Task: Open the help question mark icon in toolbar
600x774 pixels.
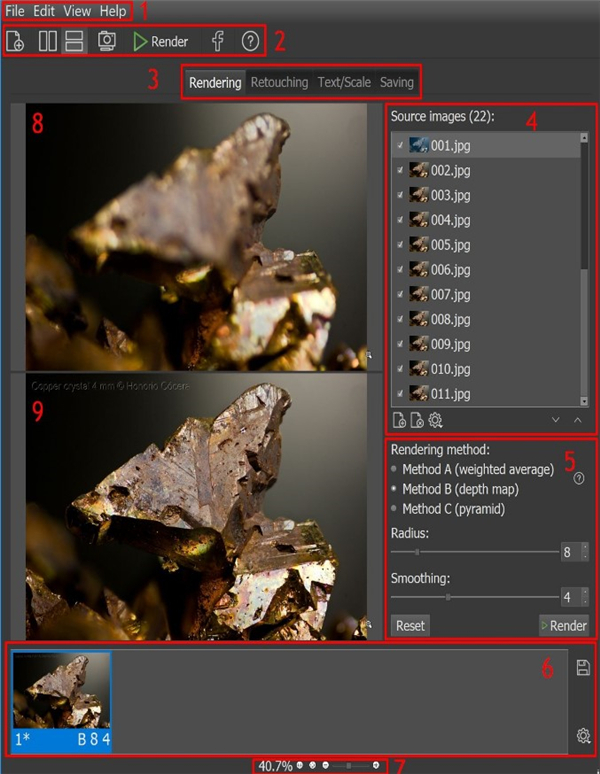Action: 250,41
